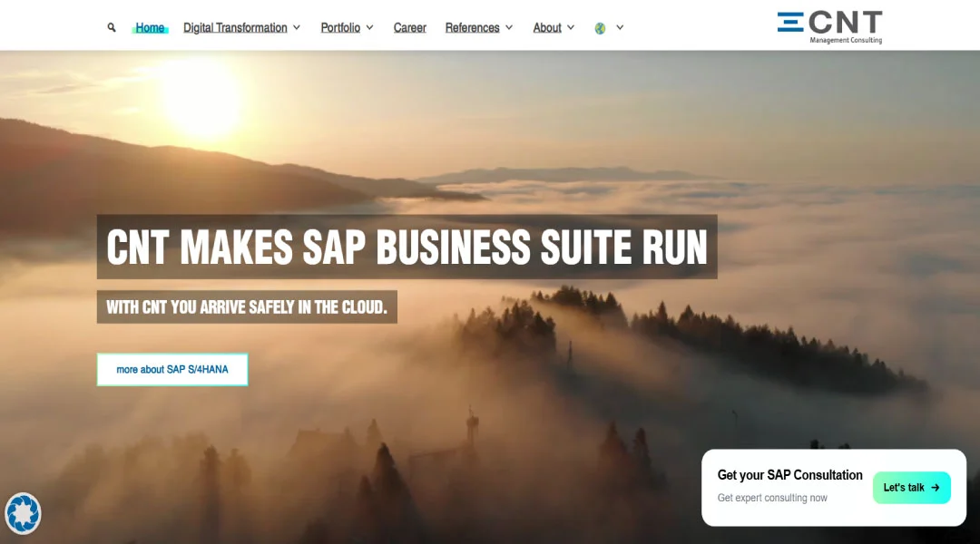Open the About menu item
The image size is (980, 544).
click(x=547, y=27)
